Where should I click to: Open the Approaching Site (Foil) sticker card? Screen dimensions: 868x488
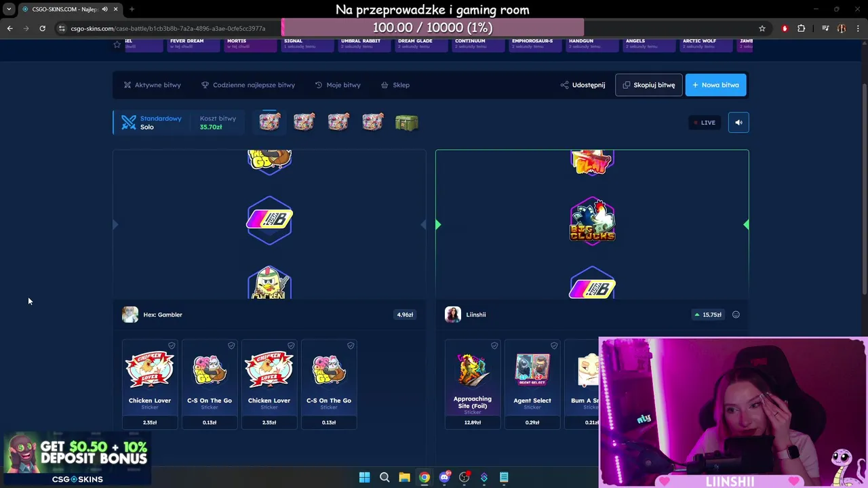click(x=473, y=384)
